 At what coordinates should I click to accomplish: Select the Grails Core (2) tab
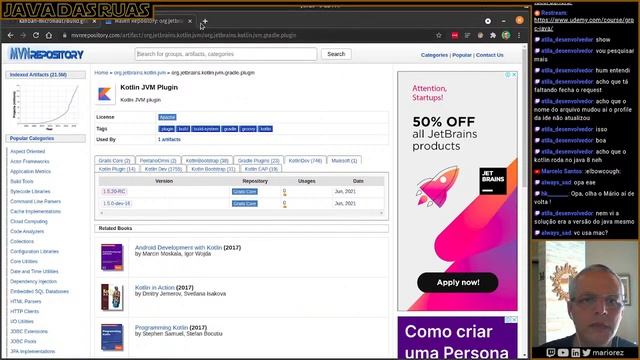tap(114, 161)
